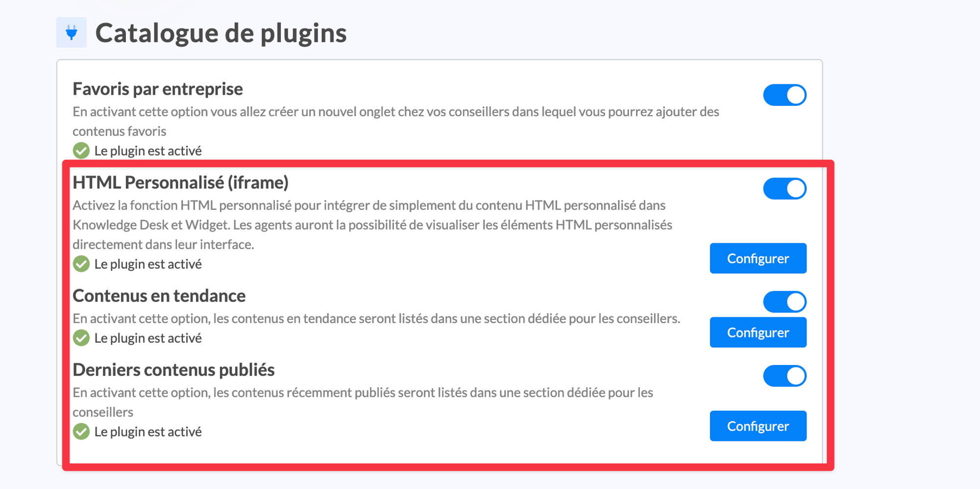980x489 pixels.
Task: Turn off Derniers contenus publiés toggle
Action: (784, 376)
